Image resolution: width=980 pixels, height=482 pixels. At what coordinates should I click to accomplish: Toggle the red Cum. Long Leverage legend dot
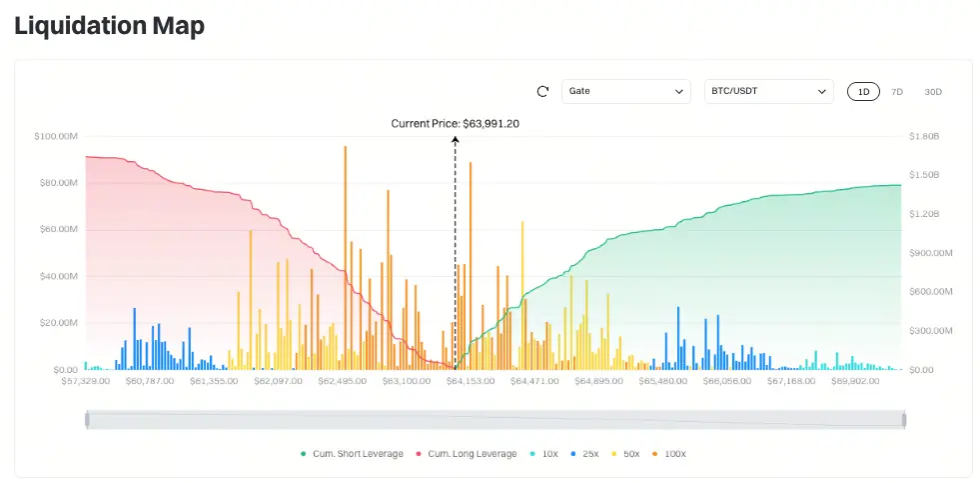tap(419, 454)
